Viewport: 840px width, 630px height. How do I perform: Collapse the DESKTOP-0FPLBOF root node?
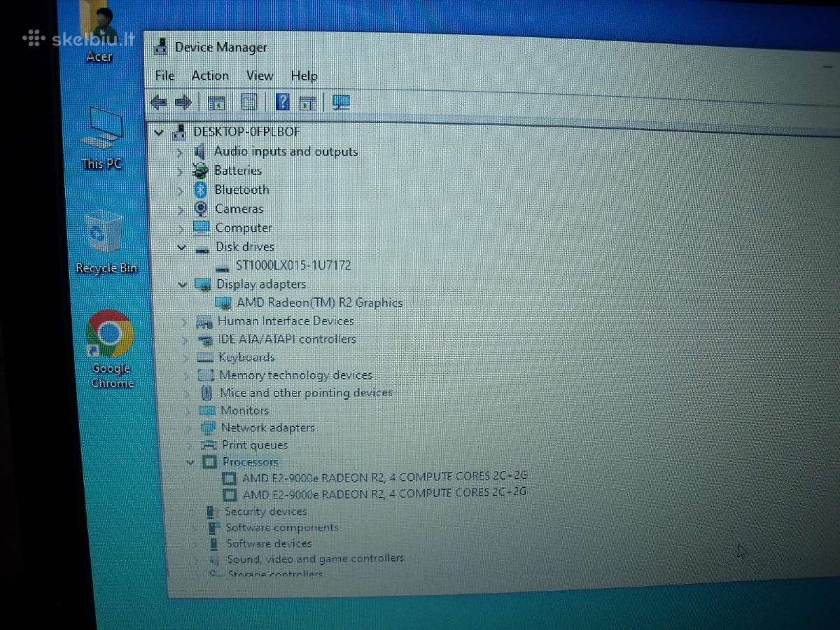[x=160, y=131]
